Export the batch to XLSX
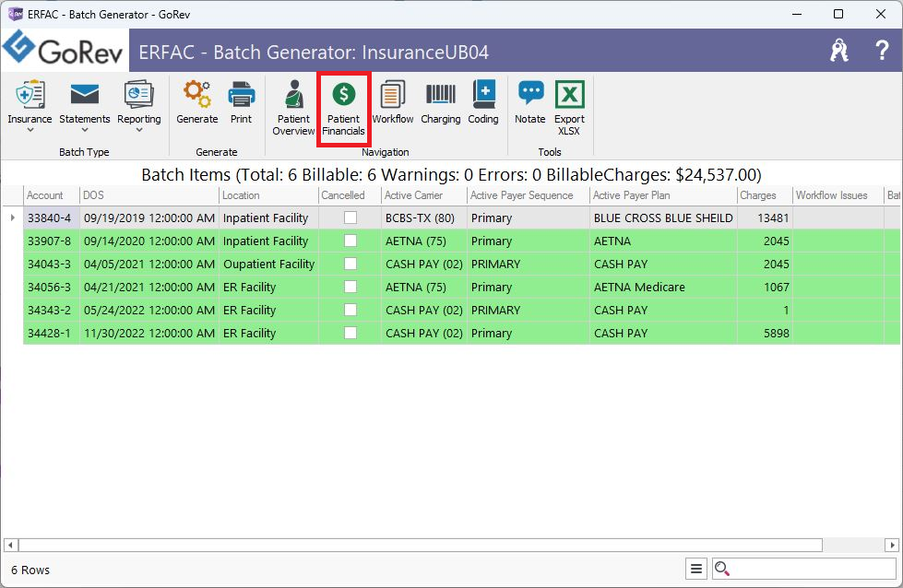The width and height of the screenshot is (903, 588). point(569,108)
